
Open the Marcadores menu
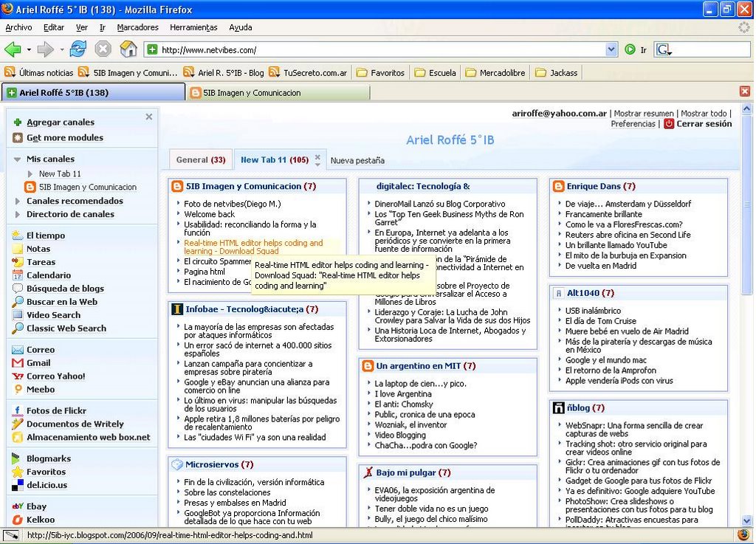tap(137, 27)
